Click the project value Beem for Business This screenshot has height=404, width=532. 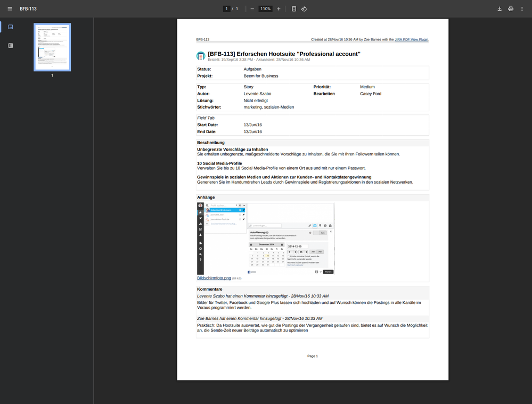pyautogui.click(x=261, y=76)
